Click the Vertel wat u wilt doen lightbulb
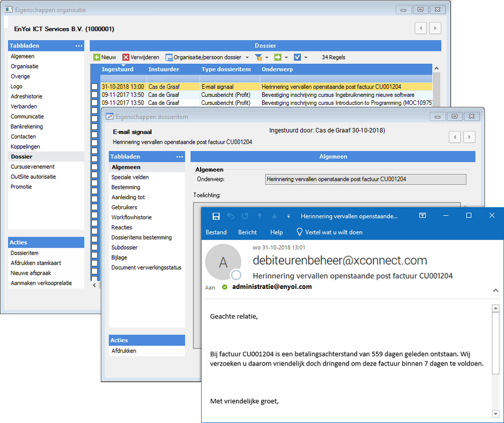Viewport: 504px width, 423px height. [x=299, y=231]
